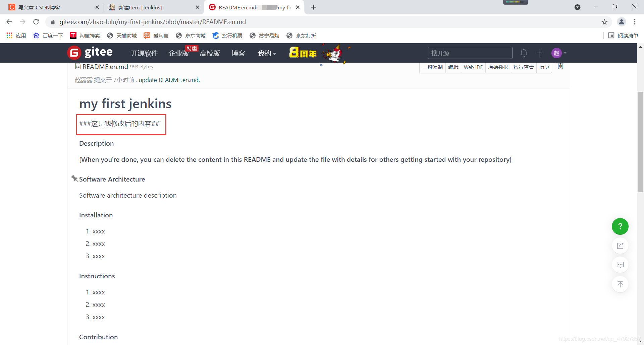644x345 pixels.
Task: Open a new browser tab
Action: coord(314,7)
